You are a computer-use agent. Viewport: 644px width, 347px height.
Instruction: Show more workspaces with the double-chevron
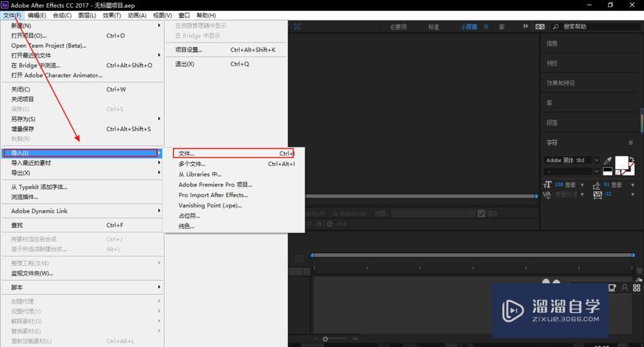coord(526,26)
